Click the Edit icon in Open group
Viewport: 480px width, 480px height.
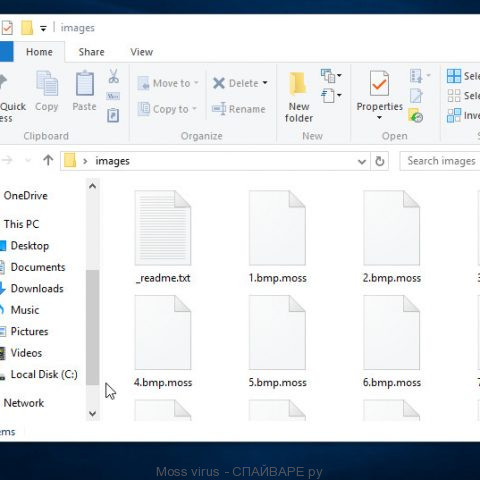coord(416,96)
